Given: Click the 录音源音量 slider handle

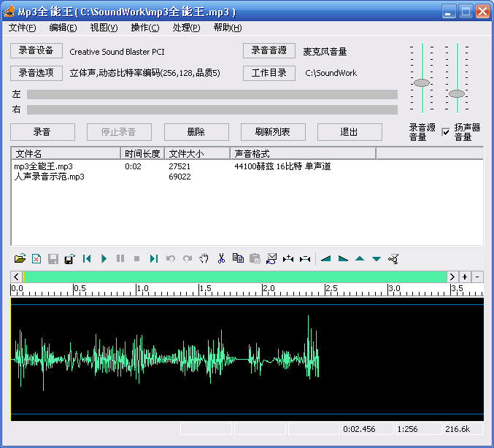Looking at the screenshot, I should pyautogui.click(x=422, y=82).
